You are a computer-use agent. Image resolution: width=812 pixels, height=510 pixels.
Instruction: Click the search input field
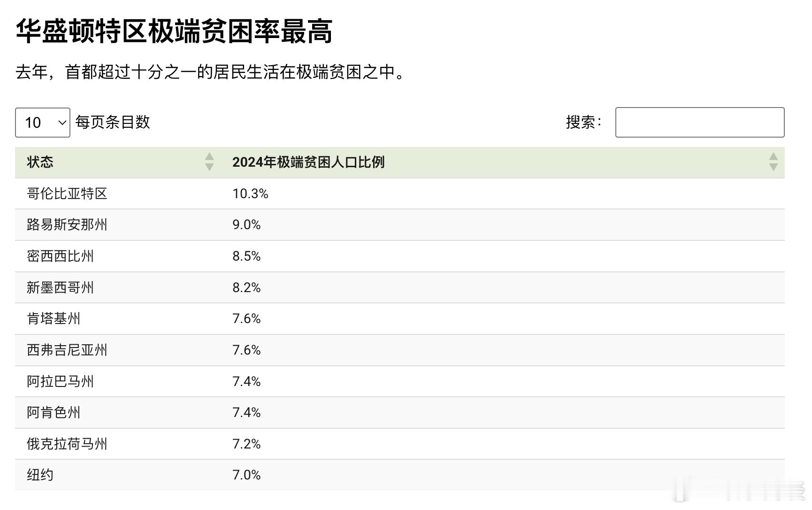(x=699, y=123)
